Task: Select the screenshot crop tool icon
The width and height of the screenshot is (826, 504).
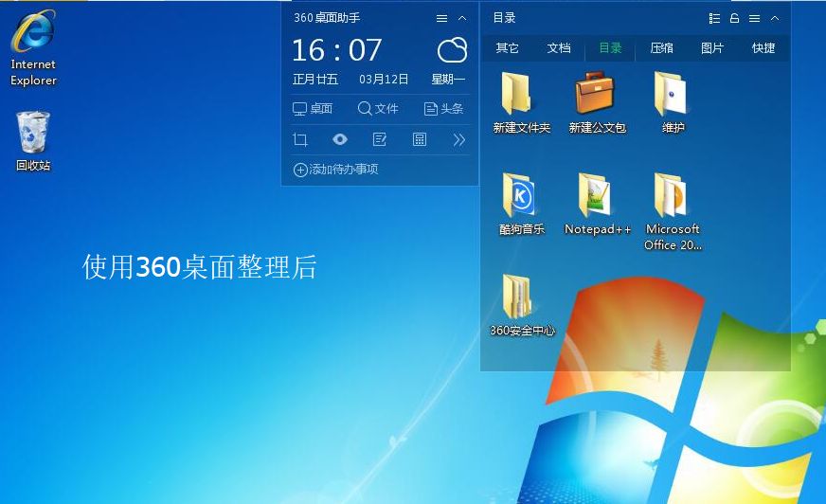Action: coord(300,139)
